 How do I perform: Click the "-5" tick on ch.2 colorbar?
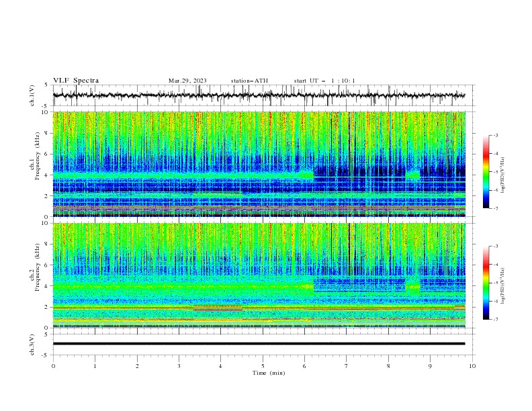click(x=495, y=283)
